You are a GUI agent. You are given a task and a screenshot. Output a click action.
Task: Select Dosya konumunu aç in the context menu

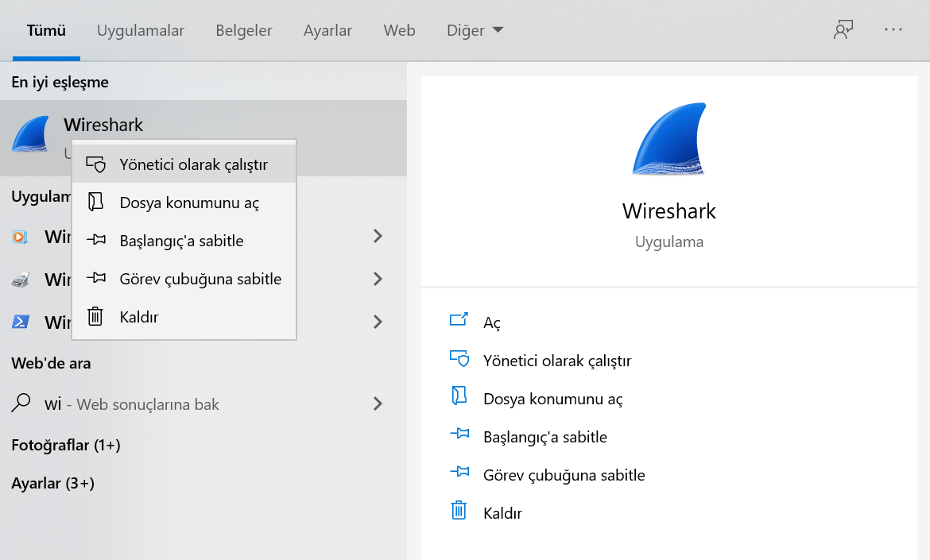tap(184, 203)
